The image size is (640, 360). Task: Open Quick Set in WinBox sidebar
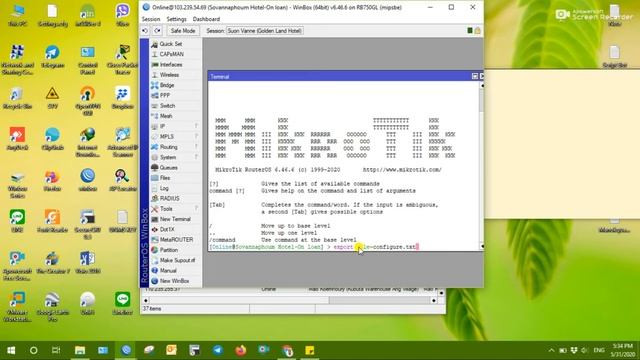click(171, 44)
